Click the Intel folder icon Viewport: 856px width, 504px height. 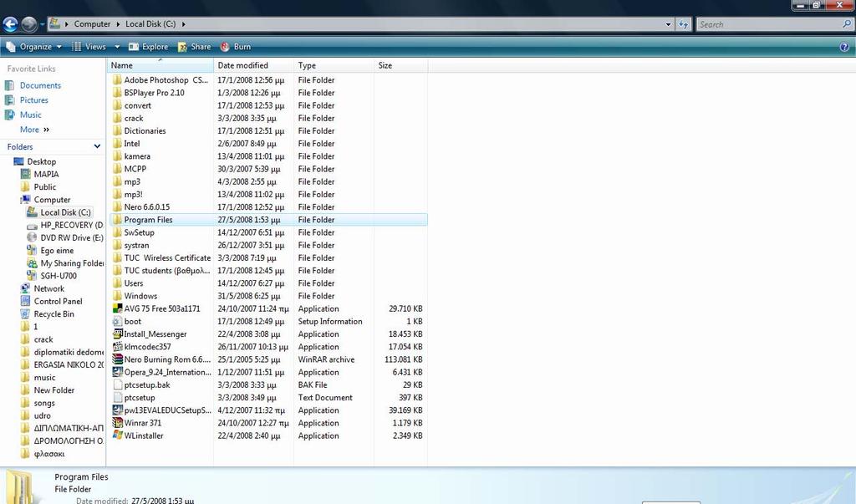point(117,144)
